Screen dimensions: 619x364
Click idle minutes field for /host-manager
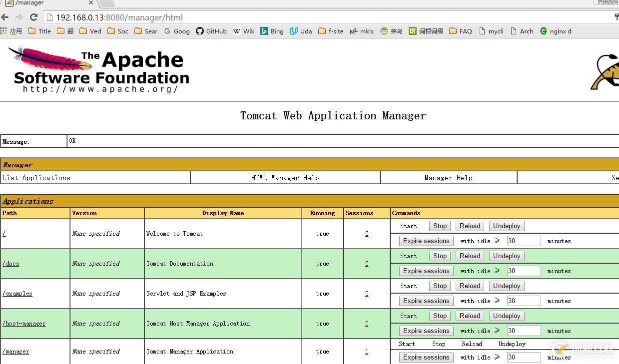coord(524,331)
